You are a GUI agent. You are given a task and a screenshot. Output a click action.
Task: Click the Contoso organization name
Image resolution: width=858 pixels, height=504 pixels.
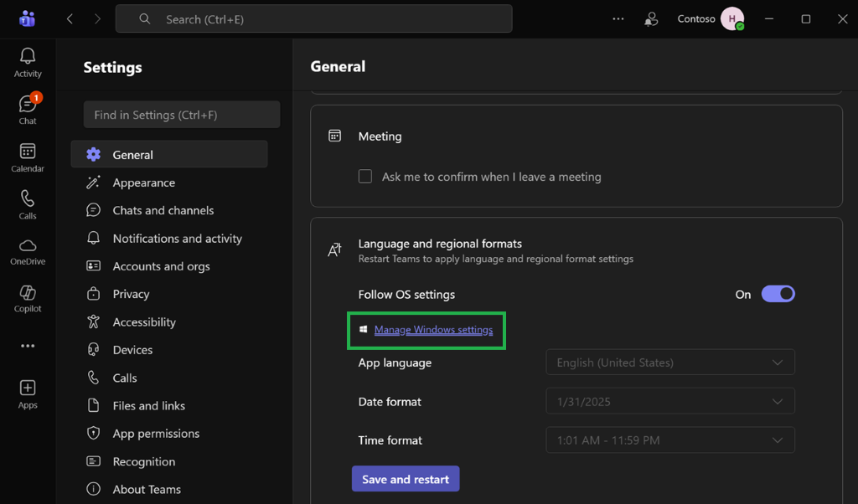coord(696,19)
